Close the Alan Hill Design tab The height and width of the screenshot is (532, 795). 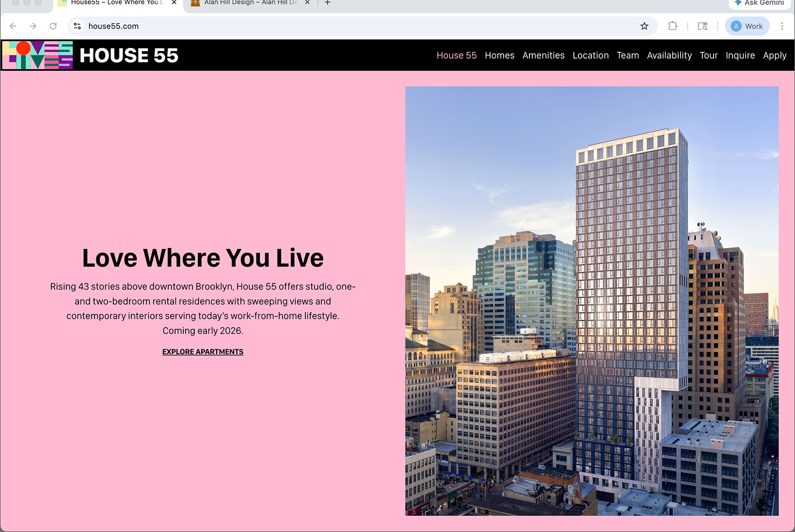(307, 3)
